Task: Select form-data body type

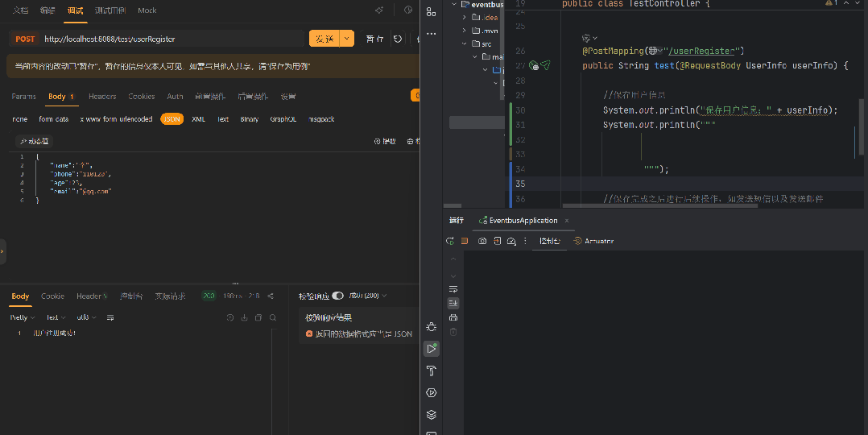Action: tap(53, 119)
